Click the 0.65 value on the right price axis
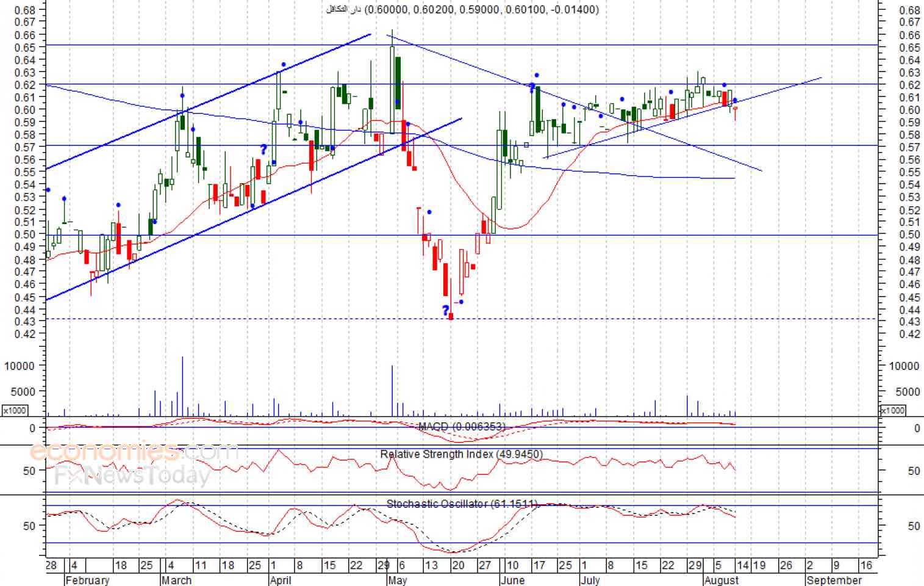The height and width of the screenshot is (586, 924). point(909,48)
